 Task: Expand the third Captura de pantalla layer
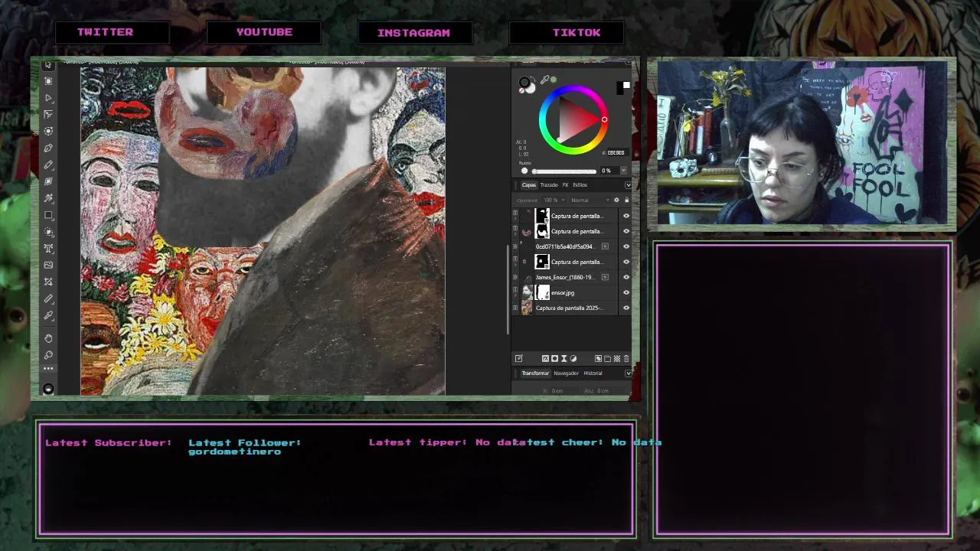point(515,265)
